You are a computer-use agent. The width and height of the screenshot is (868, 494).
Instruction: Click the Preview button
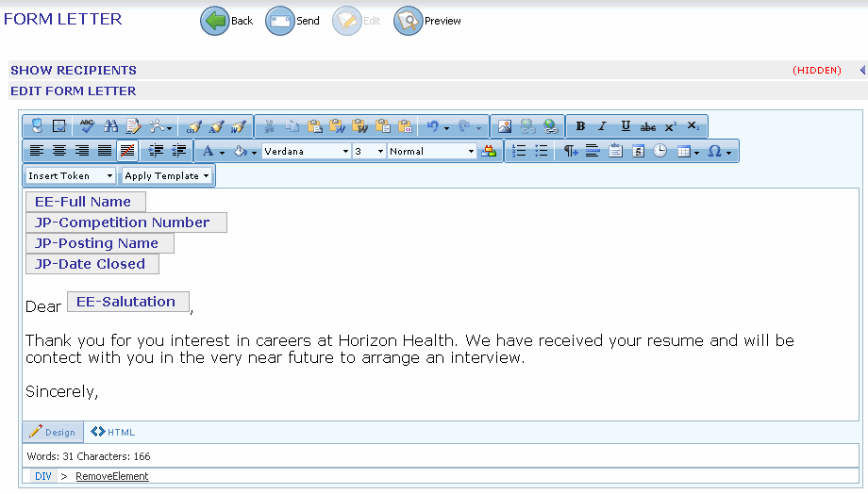426,21
